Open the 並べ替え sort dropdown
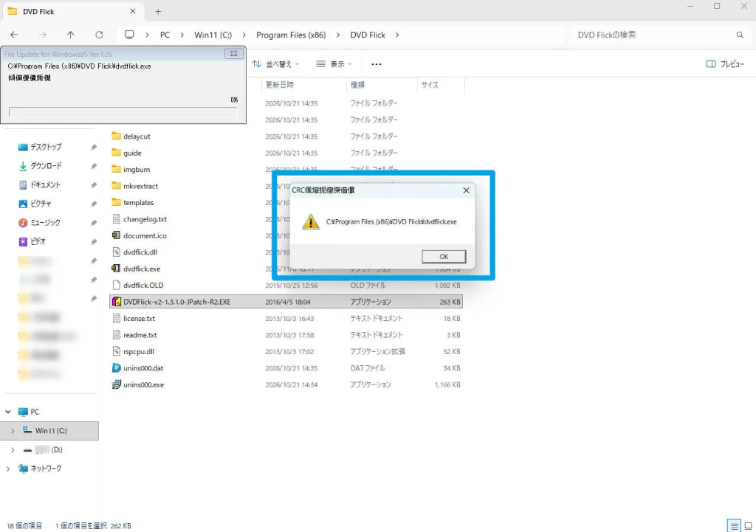The height and width of the screenshot is (532, 756). tap(276, 64)
